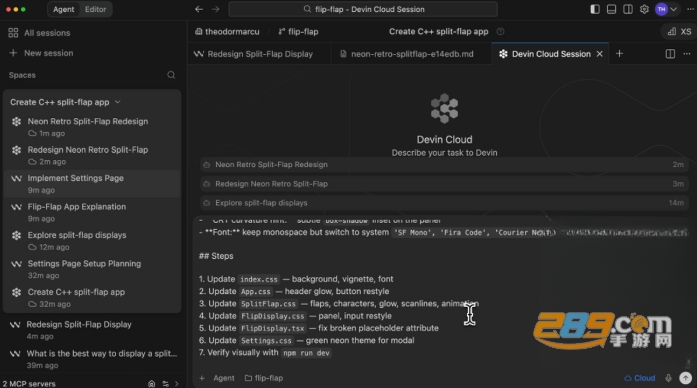This screenshot has width=697, height=388.
Task: Open the TH account avatar dropdown
Action: (666, 9)
